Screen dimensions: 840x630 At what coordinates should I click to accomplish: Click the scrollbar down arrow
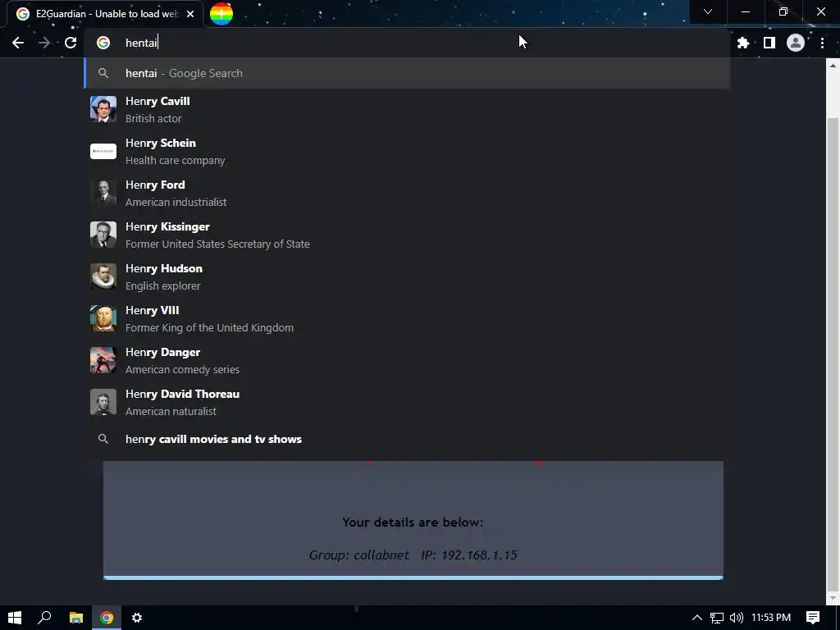tap(833, 598)
